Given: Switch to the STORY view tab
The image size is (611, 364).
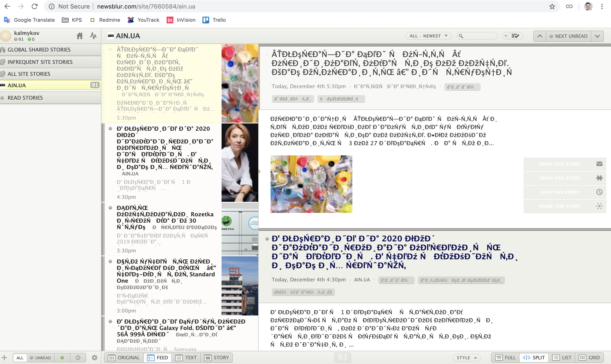Looking at the screenshot, I should click(216, 358).
